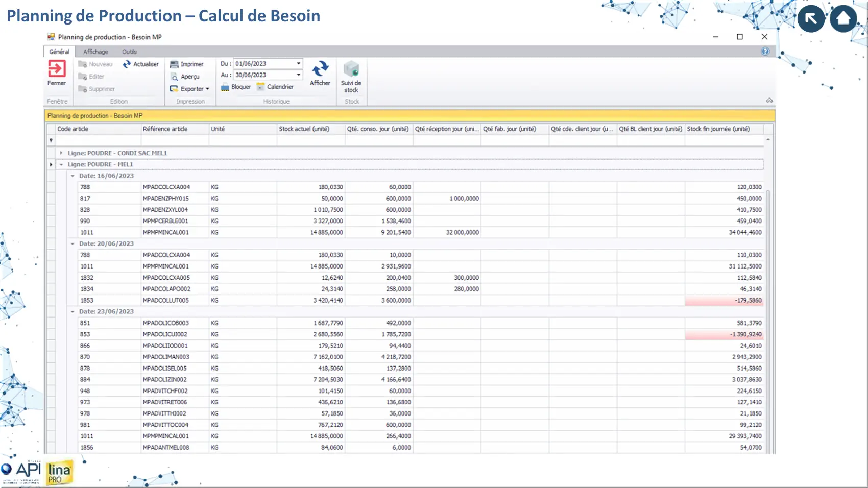Expand Ligne: POUDRE - CONDI SAC MEL1 group

[x=61, y=153]
